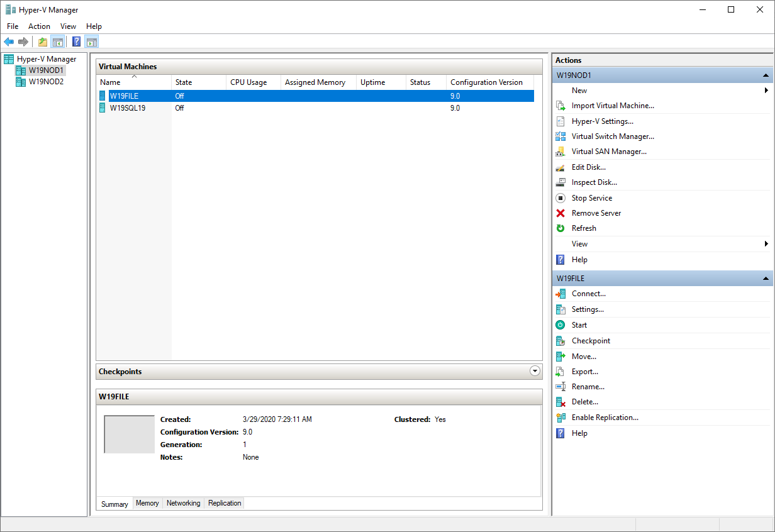
Task: Click the Hyper-V Settings icon
Action: tap(560, 121)
